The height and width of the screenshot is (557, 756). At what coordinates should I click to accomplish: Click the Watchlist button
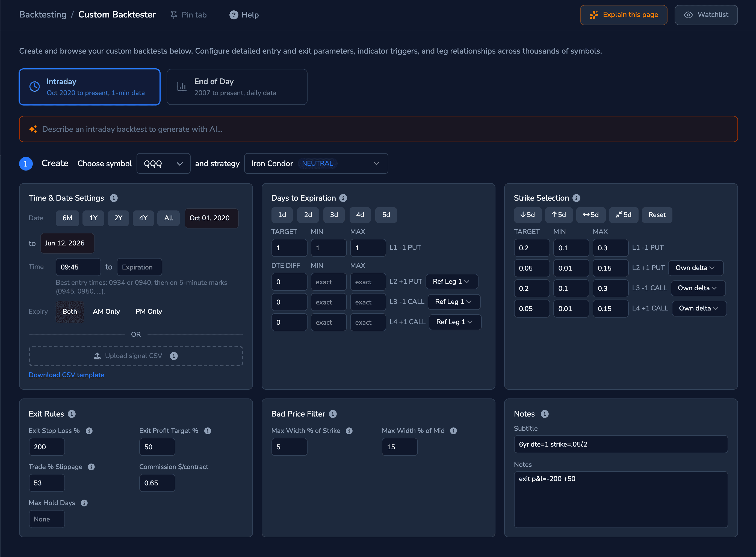706,15
